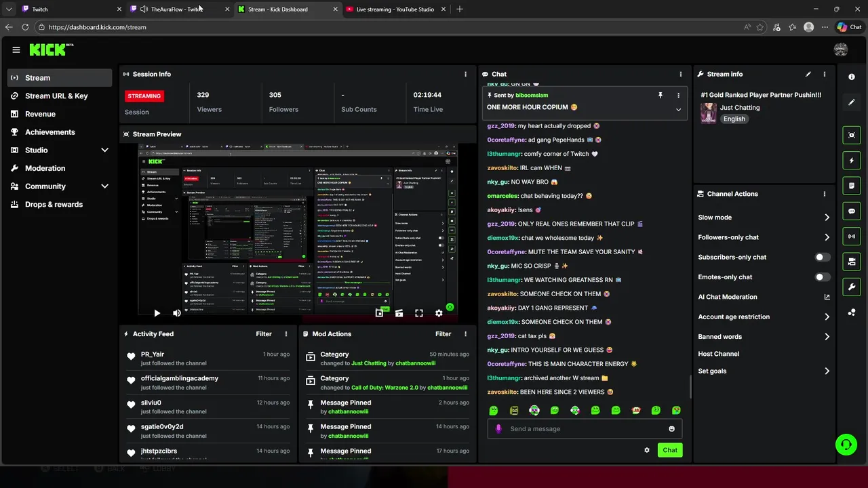Open browser tab search dropdown
The height and width of the screenshot is (488, 868).
pos(9,9)
